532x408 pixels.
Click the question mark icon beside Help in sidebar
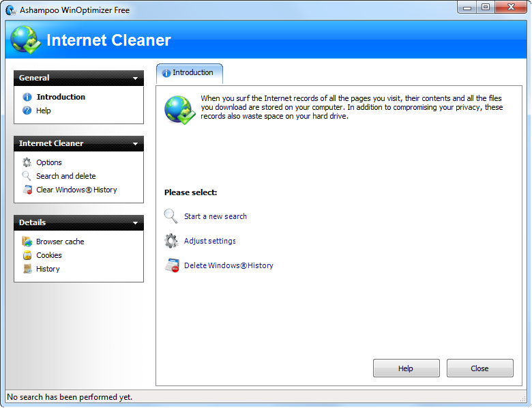[x=27, y=111]
